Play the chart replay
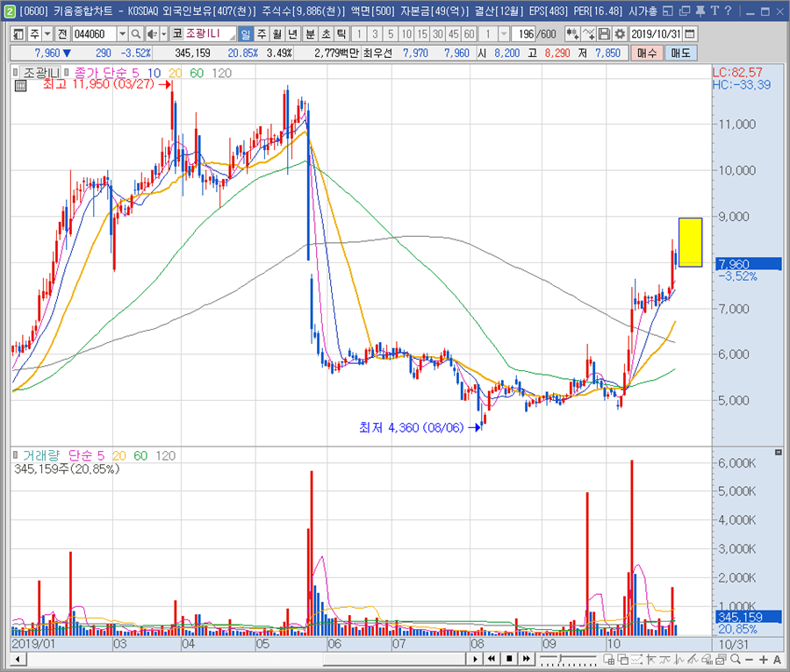This screenshot has width=790, height=672. (x=475, y=659)
